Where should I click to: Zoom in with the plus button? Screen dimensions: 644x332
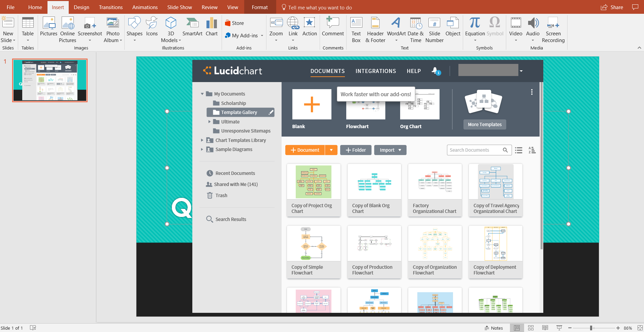(618, 328)
